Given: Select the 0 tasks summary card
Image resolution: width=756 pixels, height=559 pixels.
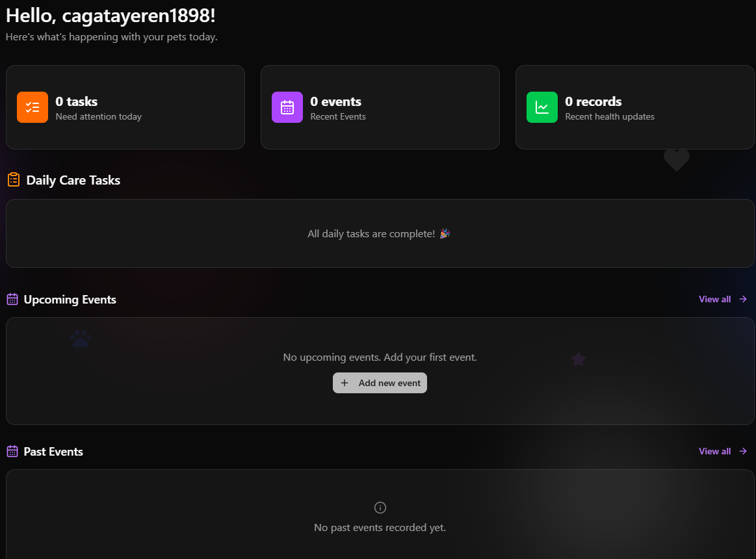Looking at the screenshot, I should 125,107.
